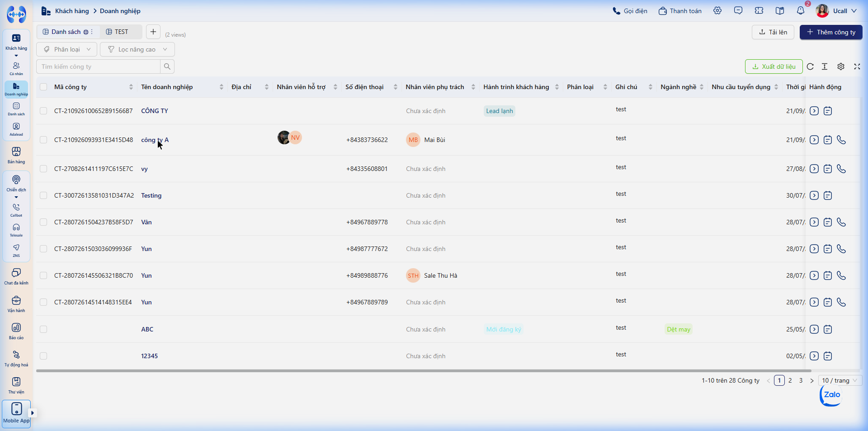The height and width of the screenshot is (431, 868).
Task: Go to page 2
Action: click(x=790, y=380)
